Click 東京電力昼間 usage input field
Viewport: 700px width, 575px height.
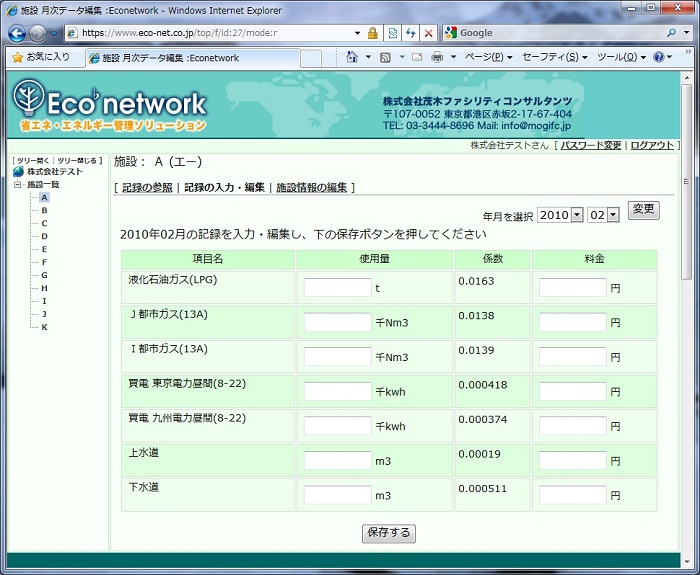[x=338, y=391]
